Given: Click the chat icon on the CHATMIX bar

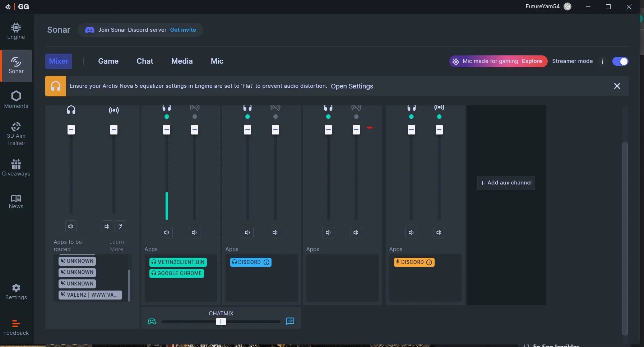Looking at the screenshot, I should pyautogui.click(x=290, y=321).
